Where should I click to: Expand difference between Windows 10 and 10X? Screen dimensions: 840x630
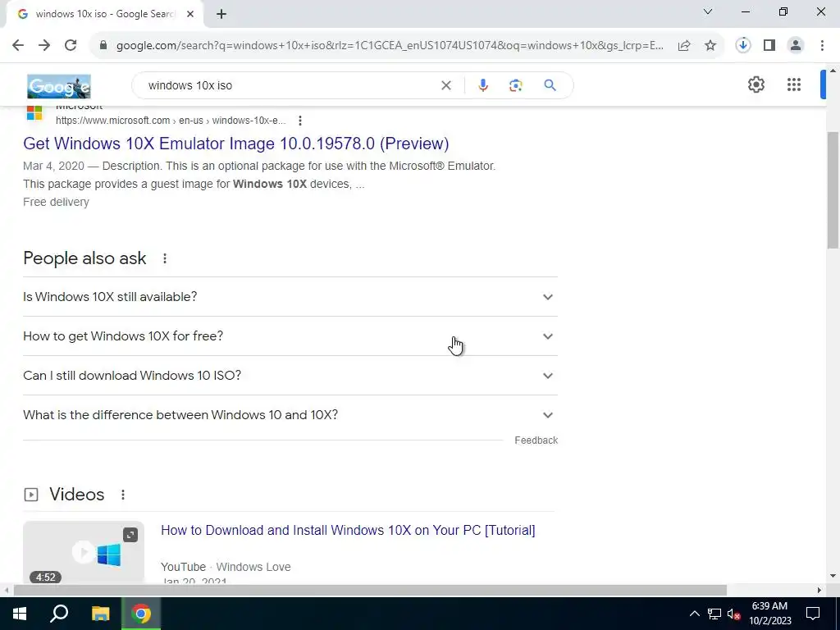coord(290,415)
